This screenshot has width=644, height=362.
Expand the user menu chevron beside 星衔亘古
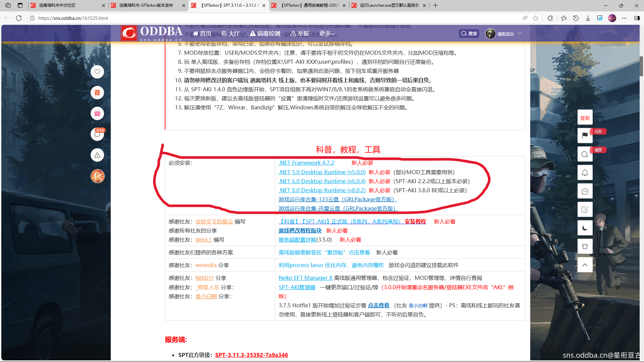coord(519,33)
